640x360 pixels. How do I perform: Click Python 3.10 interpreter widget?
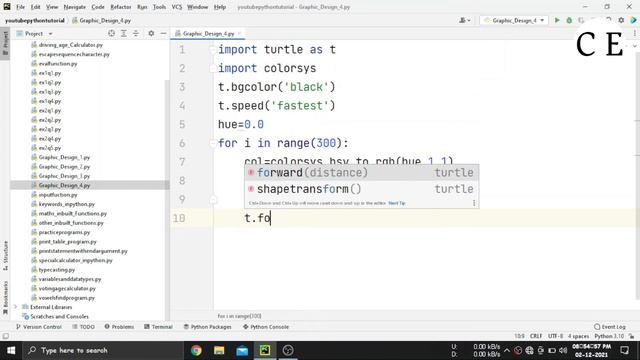(609, 336)
